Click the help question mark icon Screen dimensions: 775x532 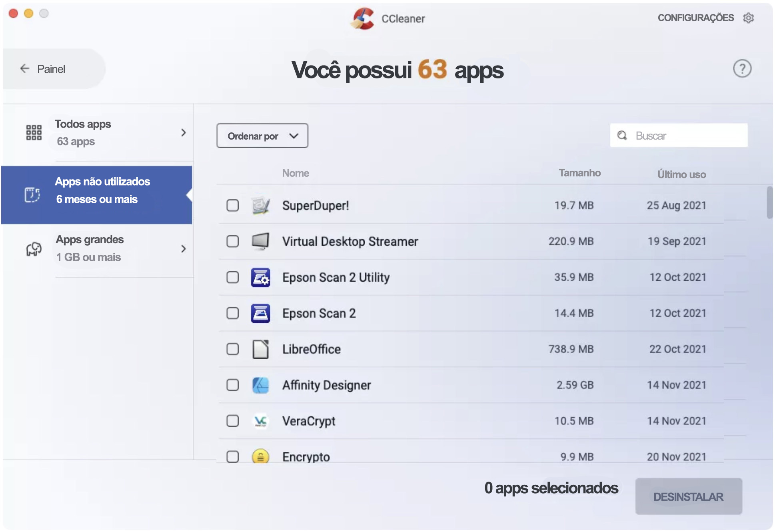click(x=742, y=69)
